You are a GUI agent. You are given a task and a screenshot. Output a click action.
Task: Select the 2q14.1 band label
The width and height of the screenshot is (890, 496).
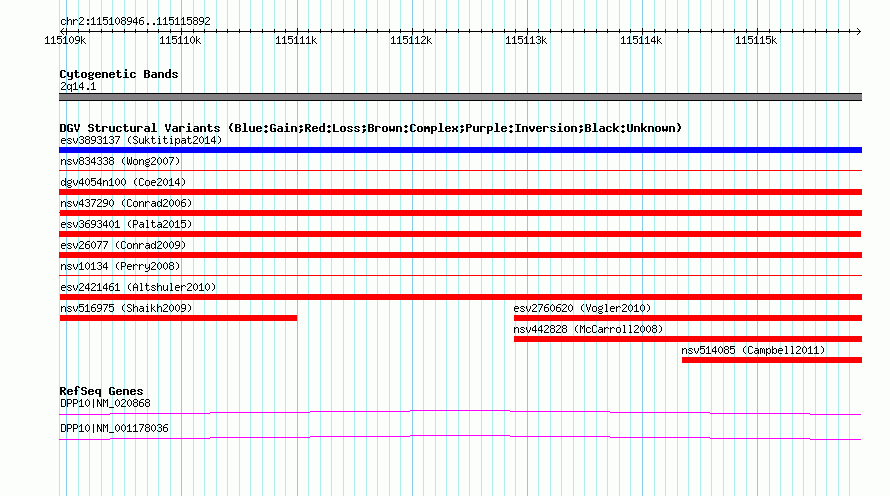pyautogui.click(x=78, y=86)
